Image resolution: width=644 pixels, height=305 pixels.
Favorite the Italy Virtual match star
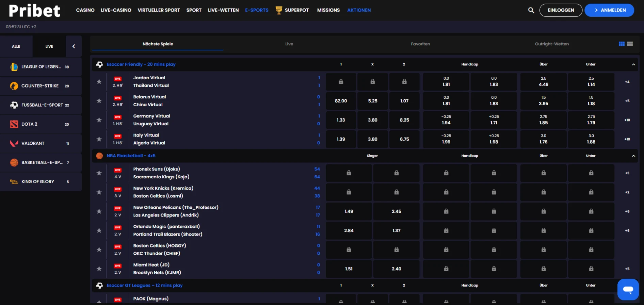click(99, 139)
